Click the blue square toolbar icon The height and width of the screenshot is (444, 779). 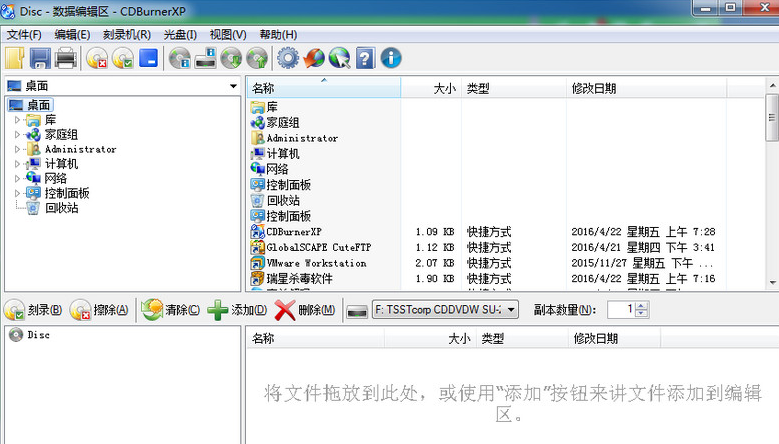click(148, 58)
